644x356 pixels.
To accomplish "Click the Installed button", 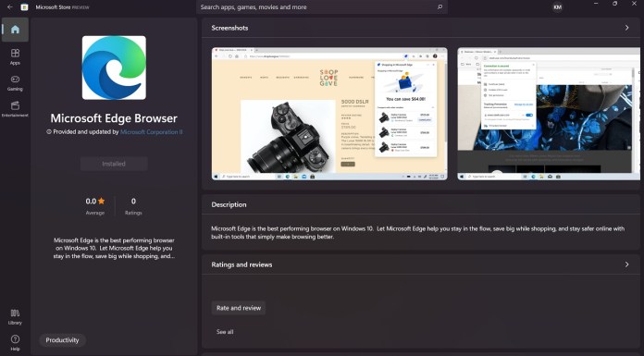I will point(114,164).
